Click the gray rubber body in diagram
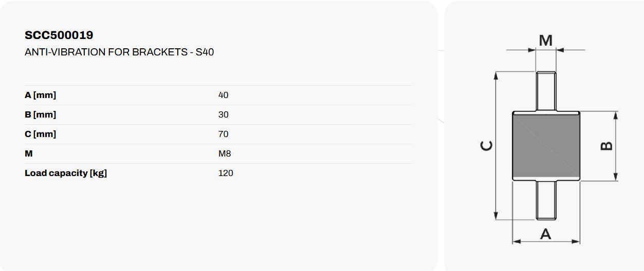 pyautogui.click(x=546, y=146)
